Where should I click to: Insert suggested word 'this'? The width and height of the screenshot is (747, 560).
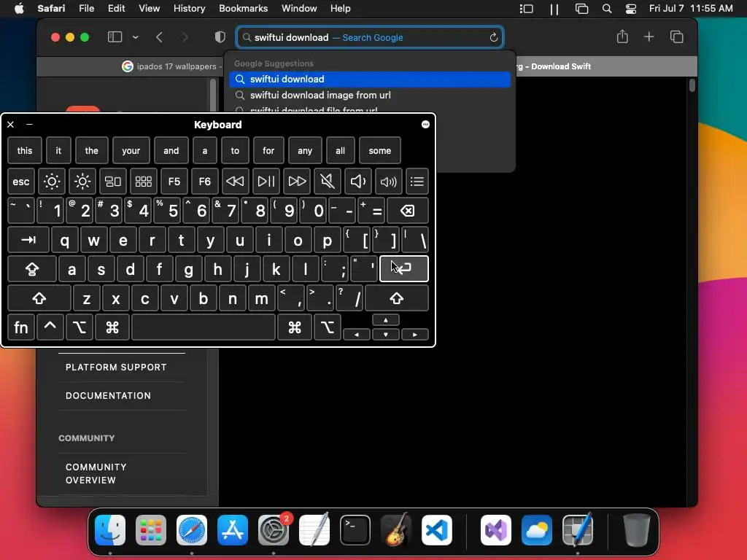25,150
